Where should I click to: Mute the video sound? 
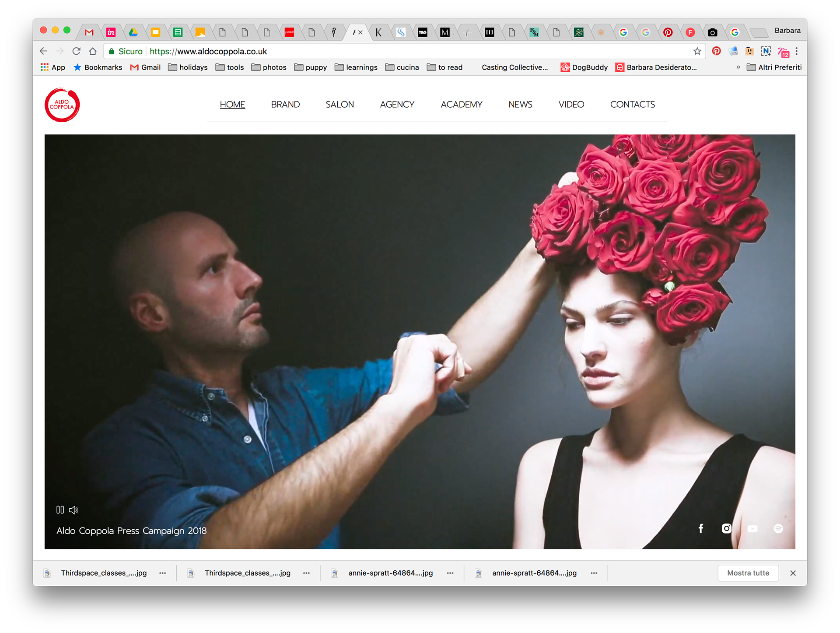[x=73, y=510]
